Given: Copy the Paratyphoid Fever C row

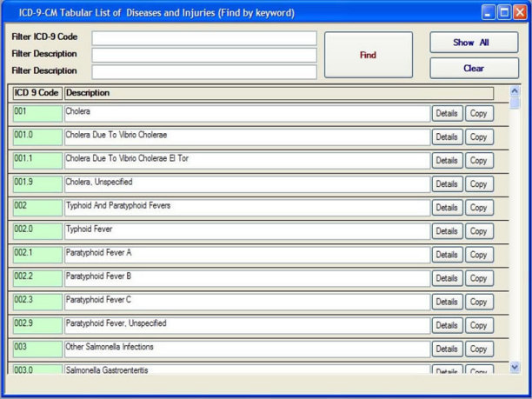Looking at the screenshot, I should point(479,302).
